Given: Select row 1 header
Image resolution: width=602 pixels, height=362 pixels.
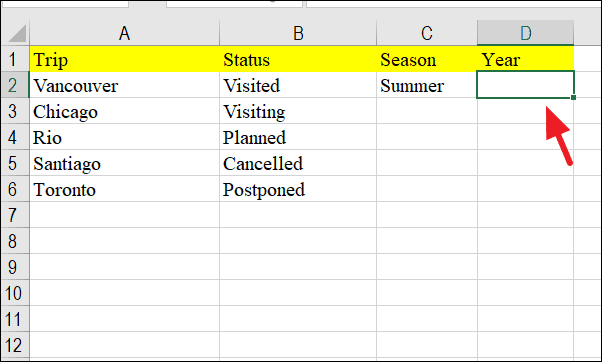Looking at the screenshot, I should coord(15,59).
